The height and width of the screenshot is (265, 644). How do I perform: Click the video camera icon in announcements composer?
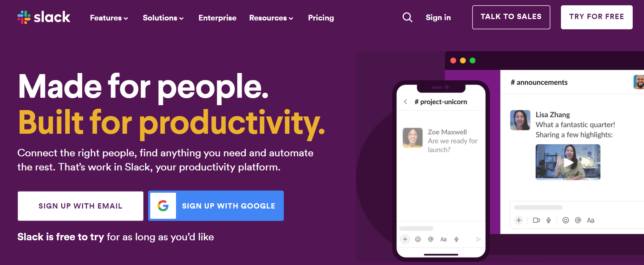[x=536, y=220]
